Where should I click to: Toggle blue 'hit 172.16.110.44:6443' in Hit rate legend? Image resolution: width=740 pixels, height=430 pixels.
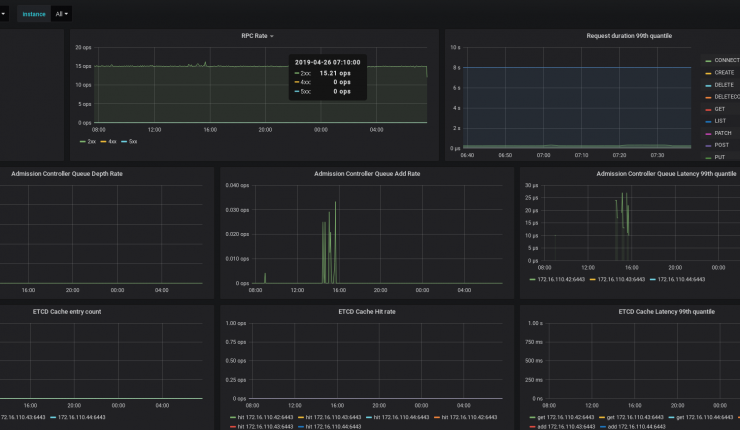point(329,427)
